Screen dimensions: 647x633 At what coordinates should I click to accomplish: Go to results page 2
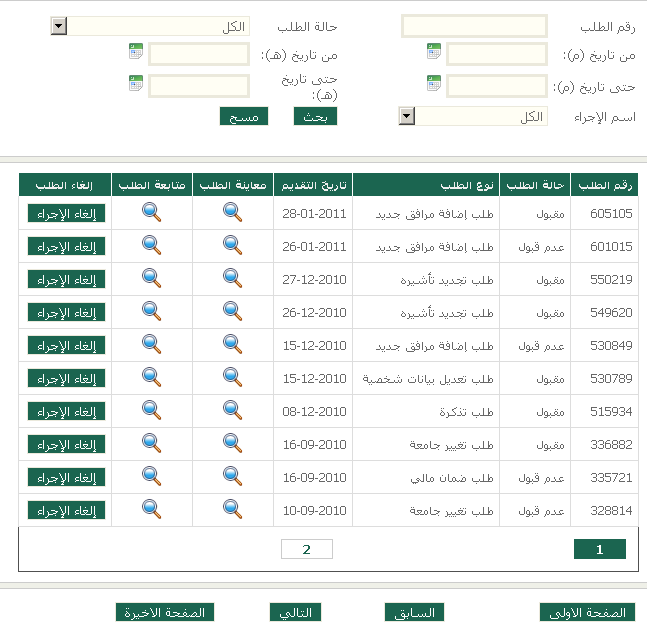[x=306, y=549]
